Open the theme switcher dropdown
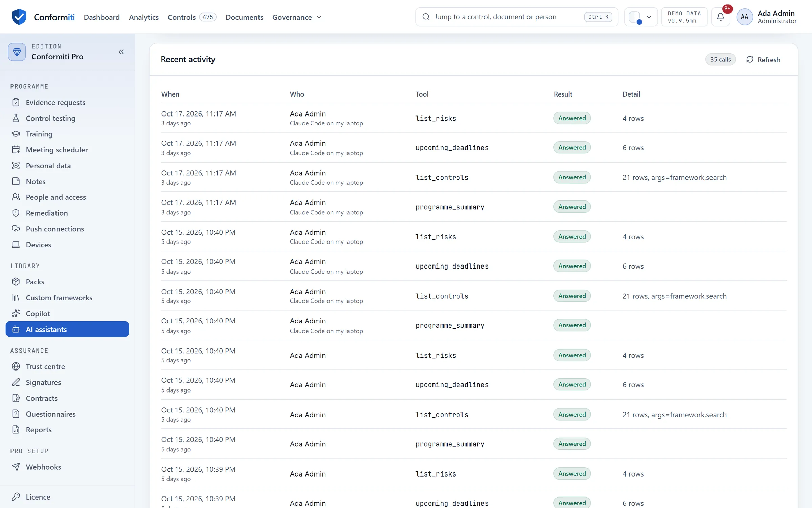Viewport: 812px width, 508px height. tap(641, 17)
